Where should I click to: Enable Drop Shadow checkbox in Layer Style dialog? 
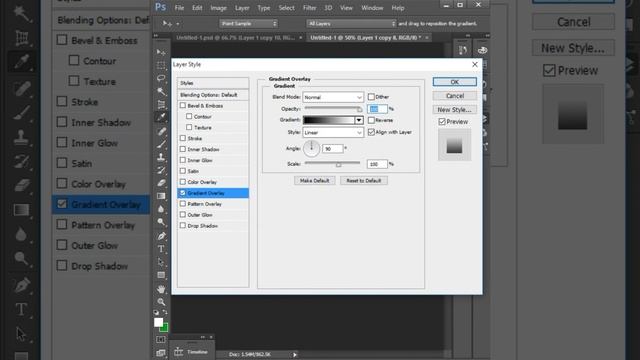pyautogui.click(x=183, y=225)
